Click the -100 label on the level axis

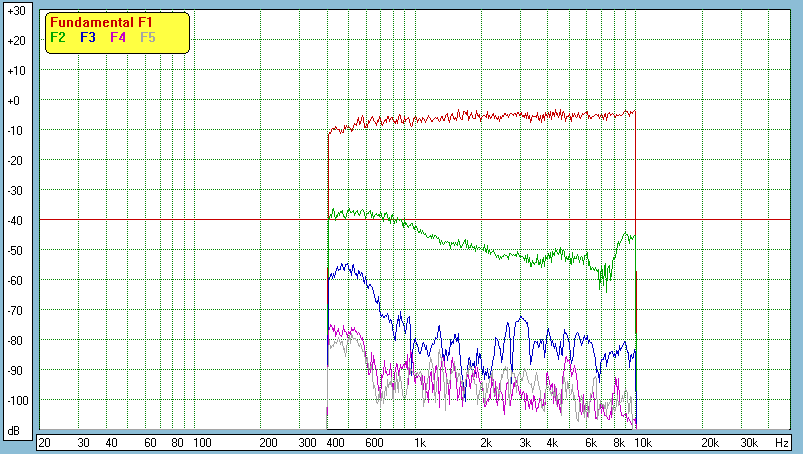click(x=15, y=401)
